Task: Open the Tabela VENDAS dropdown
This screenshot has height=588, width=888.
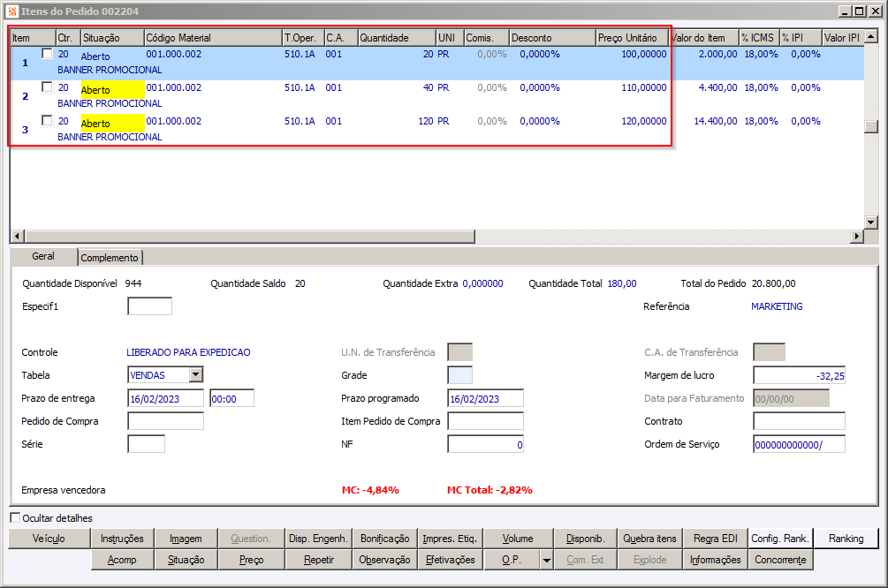Action: [195, 375]
